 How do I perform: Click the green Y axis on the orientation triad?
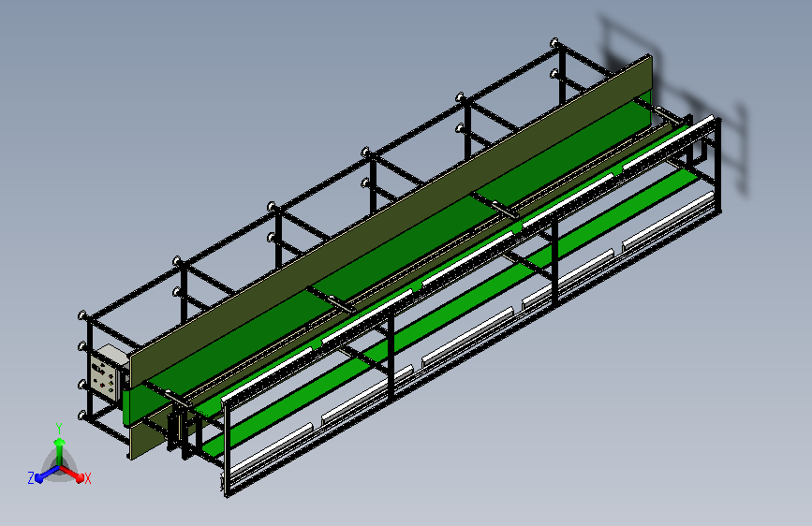[60, 450]
